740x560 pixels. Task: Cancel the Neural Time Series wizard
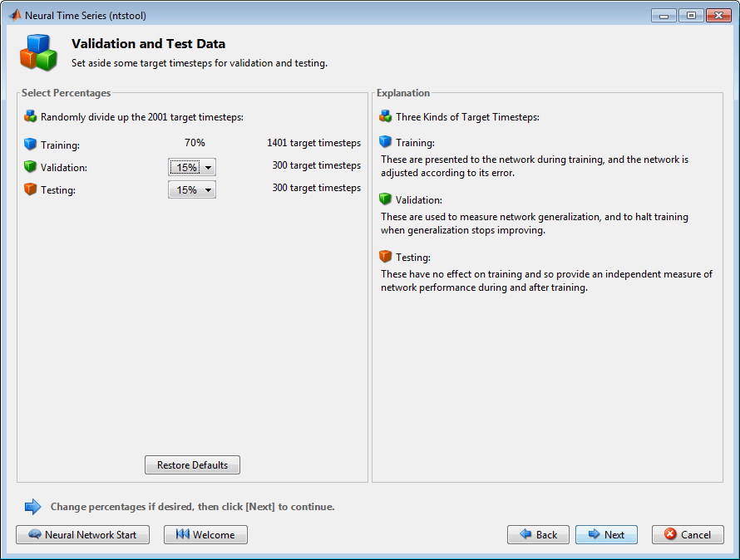coord(688,534)
